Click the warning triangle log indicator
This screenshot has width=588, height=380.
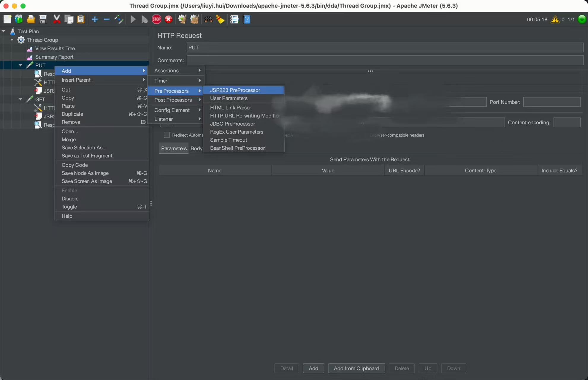555,20
